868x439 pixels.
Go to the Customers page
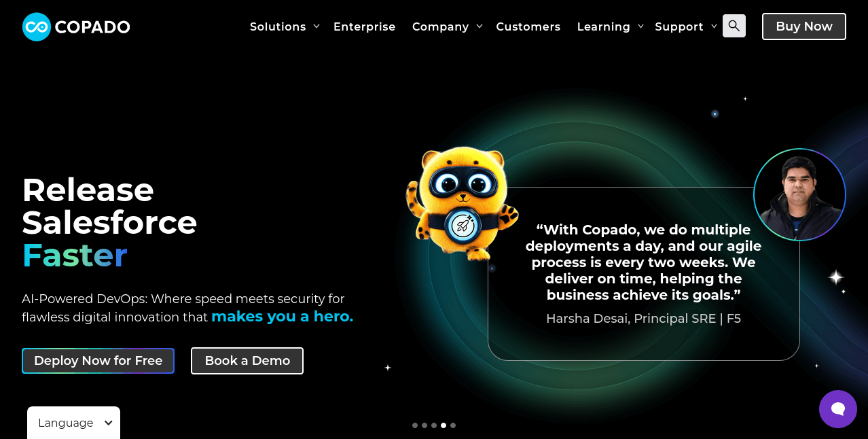coord(528,27)
